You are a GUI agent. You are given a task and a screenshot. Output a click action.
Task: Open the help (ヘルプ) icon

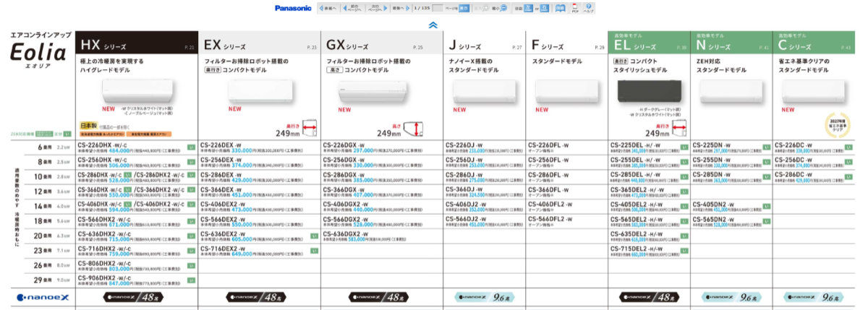coord(589,8)
